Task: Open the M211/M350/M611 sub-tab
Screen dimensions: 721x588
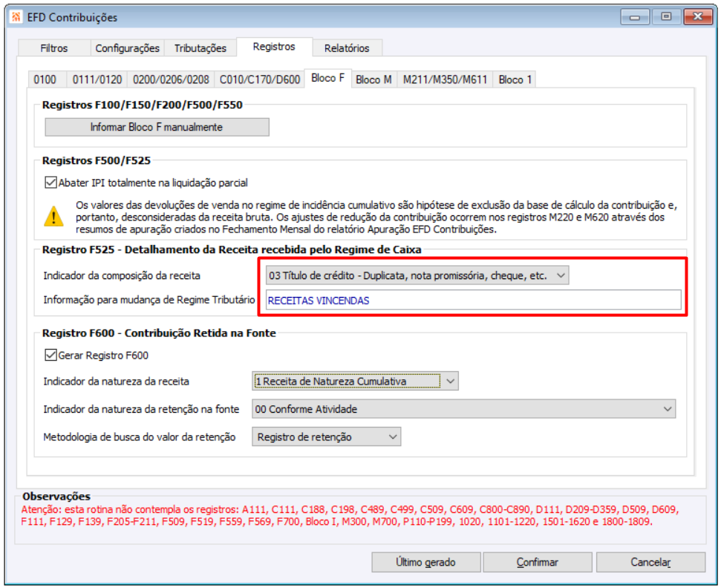Action: click(445, 79)
